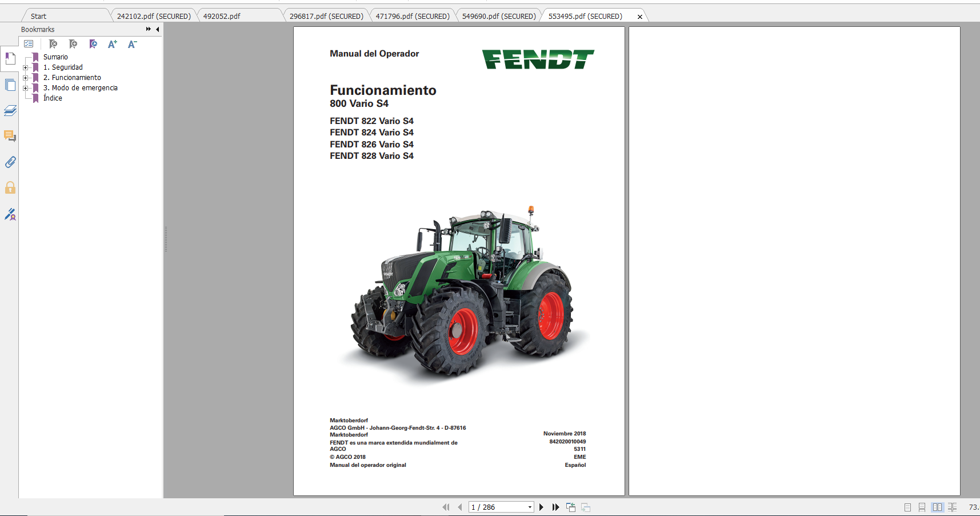
Task: Go to the previous page
Action: click(x=460, y=507)
